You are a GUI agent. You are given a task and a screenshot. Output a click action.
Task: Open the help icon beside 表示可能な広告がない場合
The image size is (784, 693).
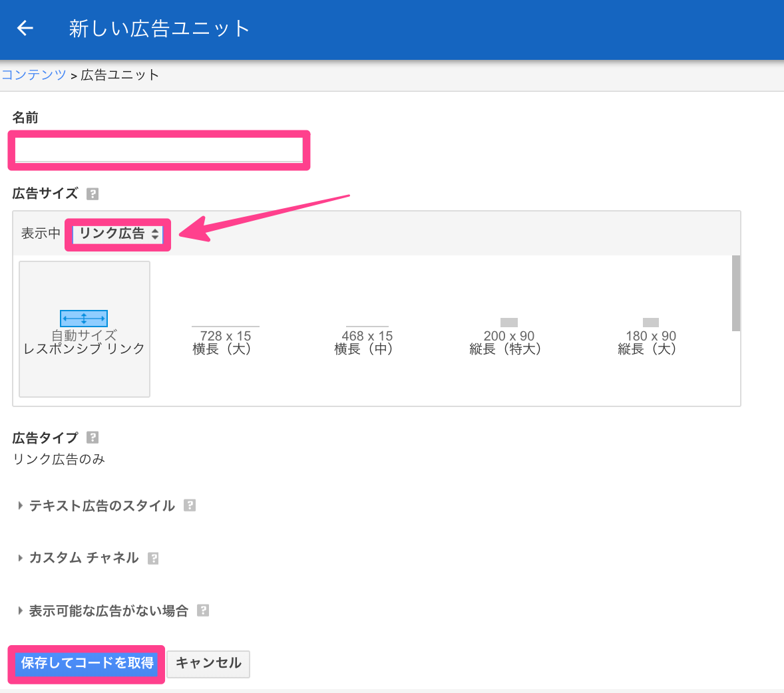pyautogui.click(x=202, y=610)
